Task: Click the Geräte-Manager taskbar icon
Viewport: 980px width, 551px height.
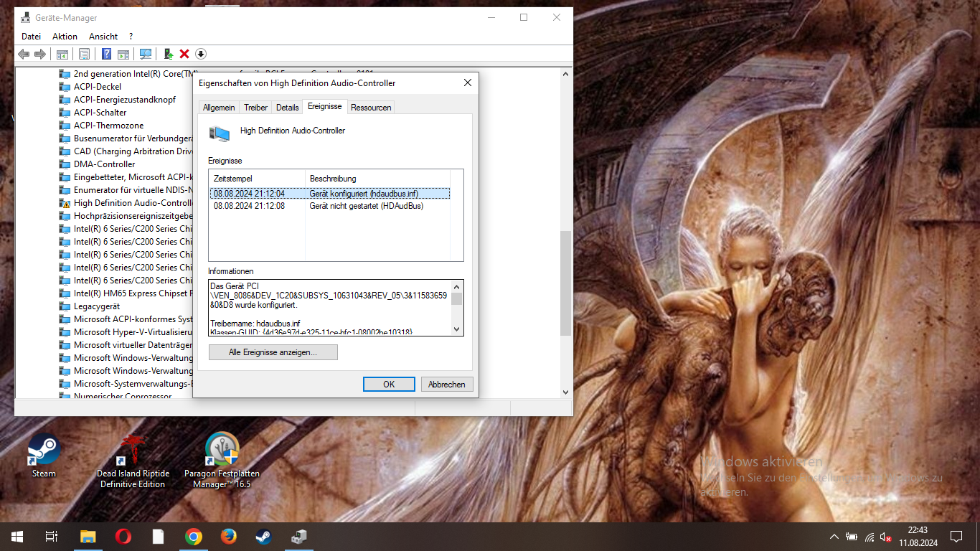Action: [x=298, y=537]
